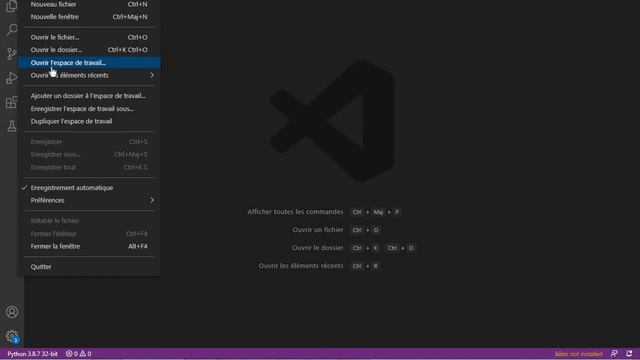Open notifications bell in status bar
Viewport: 640px width, 360px height.
pyautogui.click(x=629, y=354)
